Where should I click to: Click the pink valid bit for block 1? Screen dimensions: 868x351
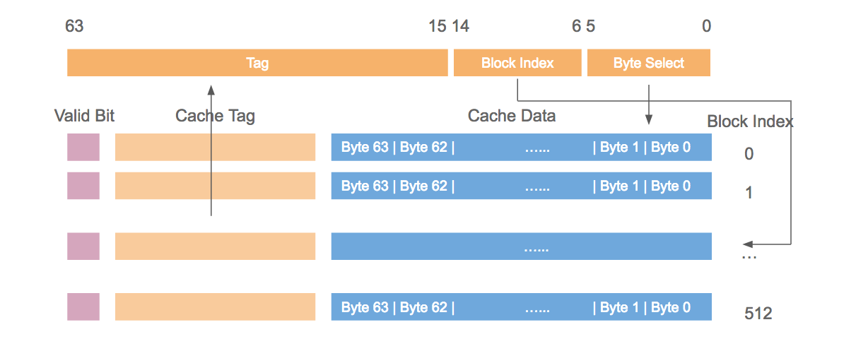83,186
